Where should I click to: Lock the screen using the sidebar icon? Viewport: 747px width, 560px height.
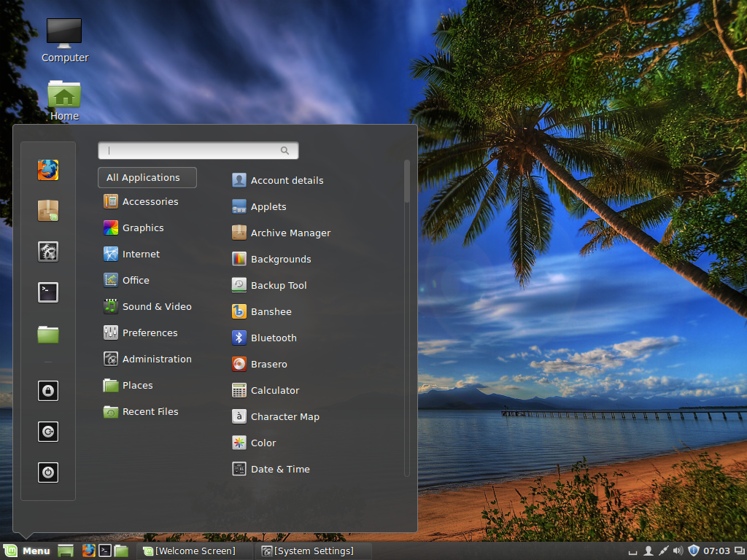[x=47, y=391]
